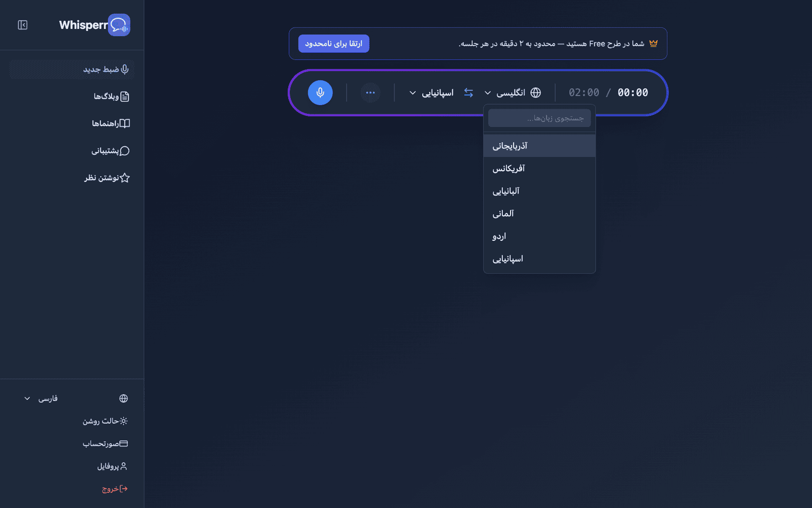This screenshot has width=812, height=508.
Task: Select اسپانیایی from the language list
Action: 539,259
